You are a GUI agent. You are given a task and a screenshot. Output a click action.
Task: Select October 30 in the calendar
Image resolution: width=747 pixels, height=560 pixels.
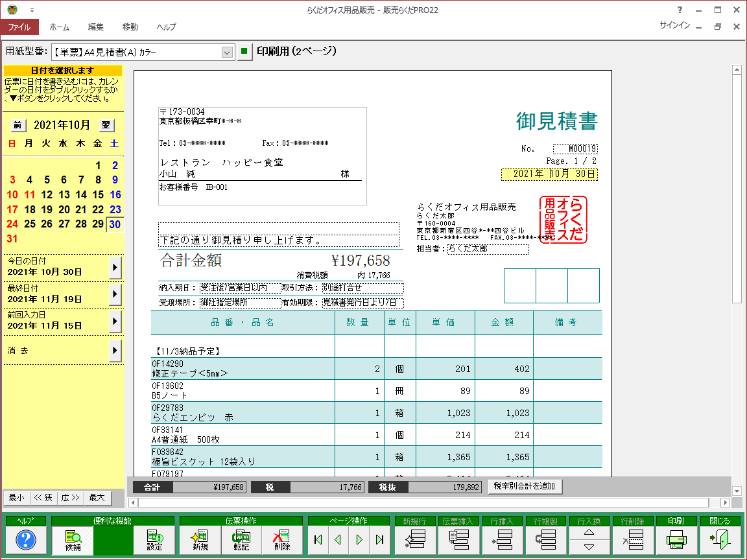pos(115,224)
